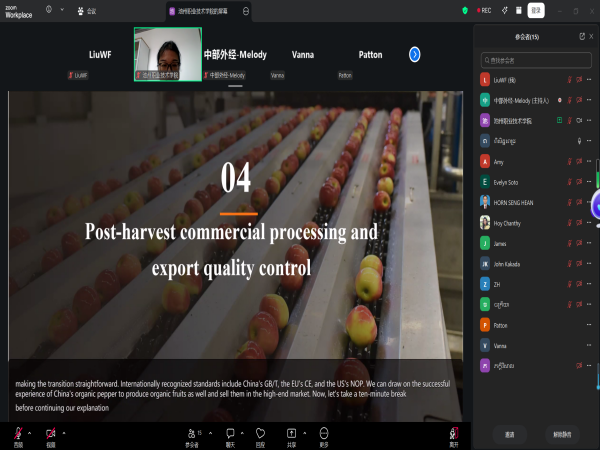
Task: Leave the meeting with the red exit button
Action: tap(454, 437)
